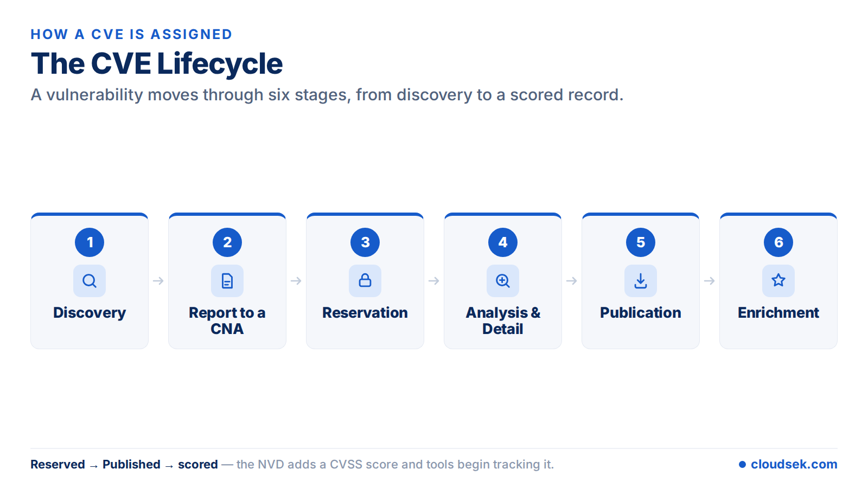Viewport: 868px width, 488px height.
Task: Click the subtitle about six stages
Action: coord(327,95)
